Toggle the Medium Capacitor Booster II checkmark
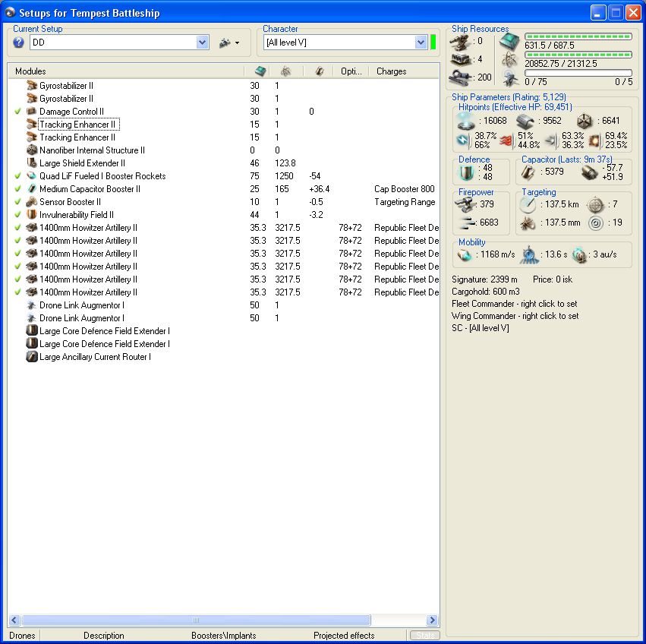This screenshot has width=646, height=644. click(17, 189)
